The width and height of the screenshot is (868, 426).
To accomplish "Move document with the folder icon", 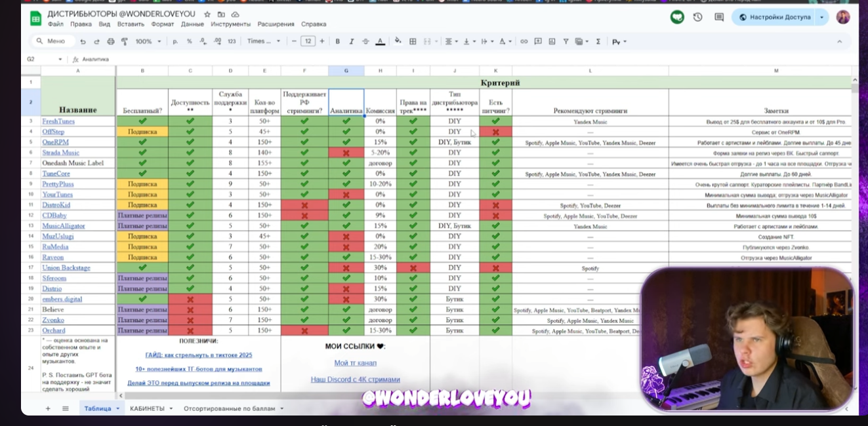I will 221,14.
